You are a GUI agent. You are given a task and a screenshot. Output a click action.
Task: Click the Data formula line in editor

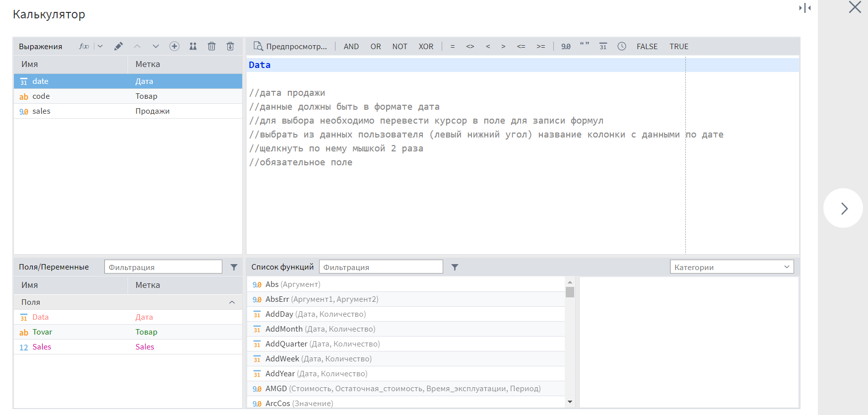tap(523, 65)
